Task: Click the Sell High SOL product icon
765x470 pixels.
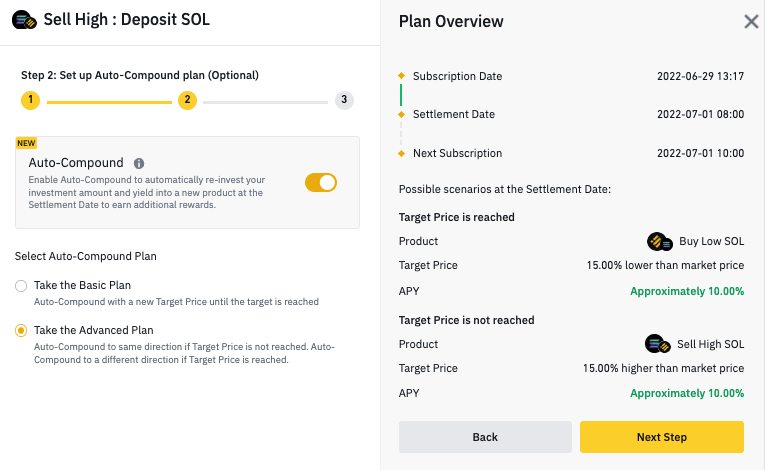Action: 658,344
